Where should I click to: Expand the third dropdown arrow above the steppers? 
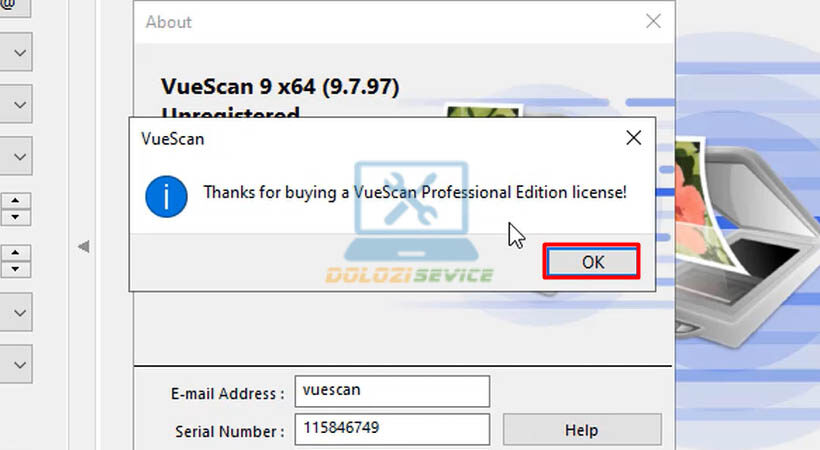click(x=16, y=156)
